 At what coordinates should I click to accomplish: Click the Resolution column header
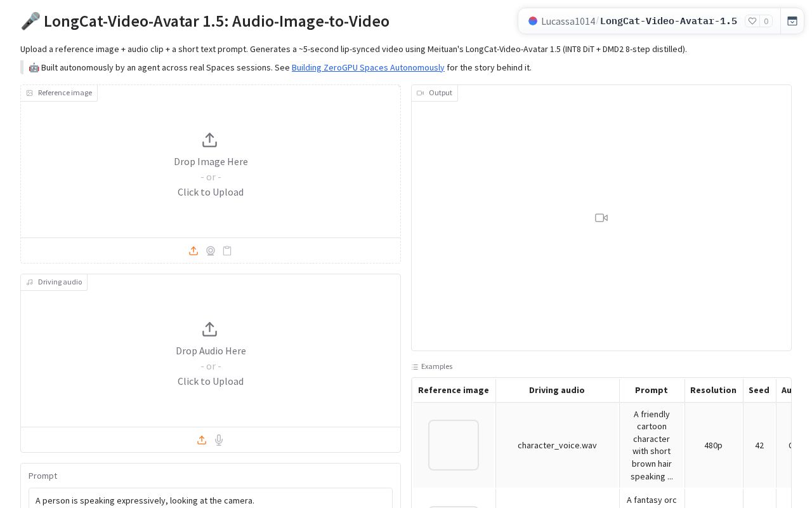[713, 390]
